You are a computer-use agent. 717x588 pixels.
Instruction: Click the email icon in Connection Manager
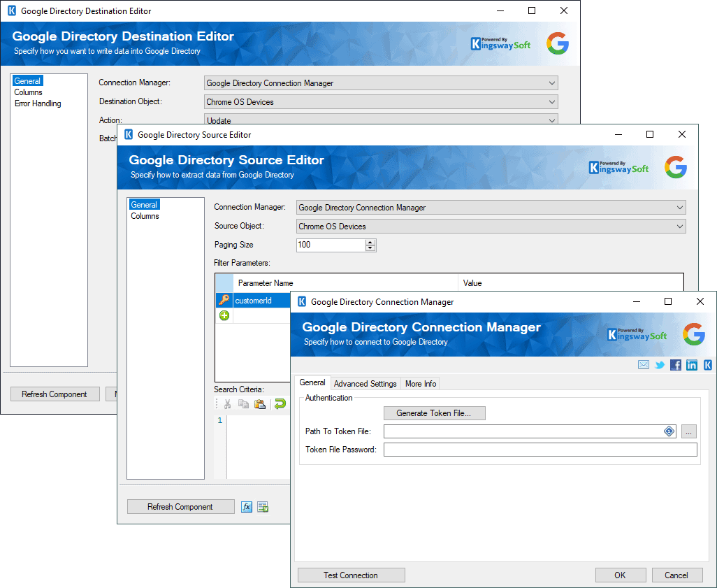coord(644,365)
